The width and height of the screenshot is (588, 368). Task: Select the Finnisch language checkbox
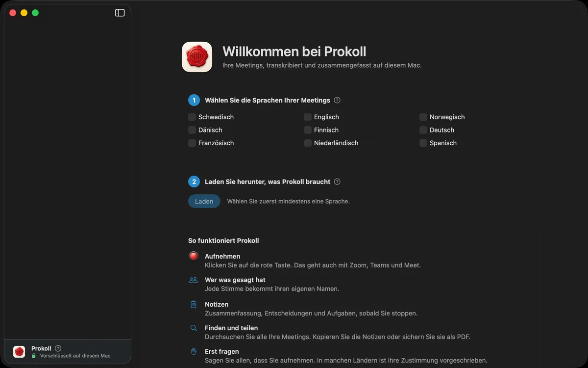(x=308, y=130)
